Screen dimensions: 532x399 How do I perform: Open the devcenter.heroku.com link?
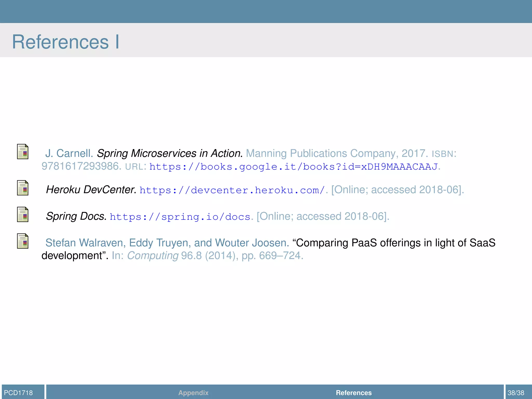[232, 190]
